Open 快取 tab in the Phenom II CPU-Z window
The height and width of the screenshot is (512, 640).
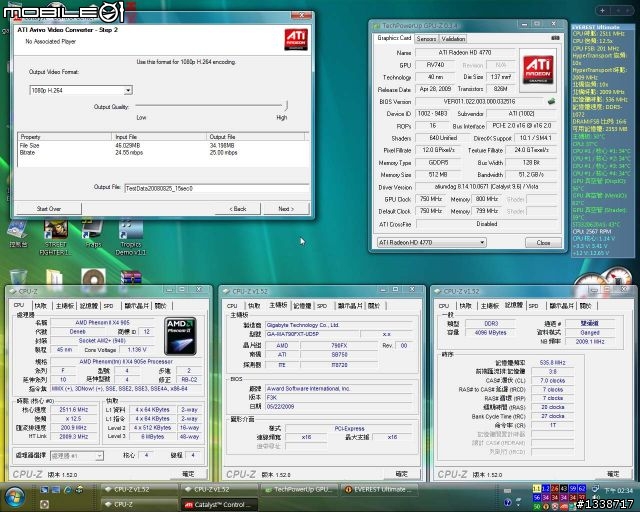click(x=40, y=305)
